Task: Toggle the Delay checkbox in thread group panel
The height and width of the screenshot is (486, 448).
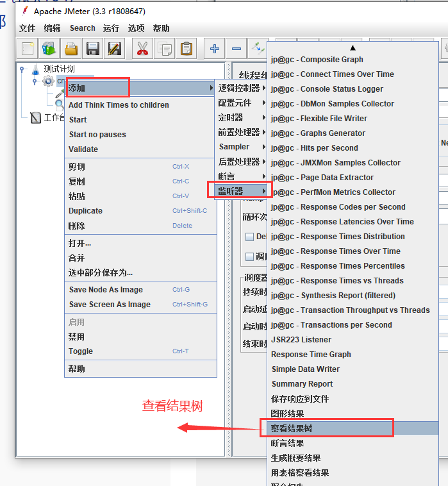Action: pyautogui.click(x=249, y=237)
